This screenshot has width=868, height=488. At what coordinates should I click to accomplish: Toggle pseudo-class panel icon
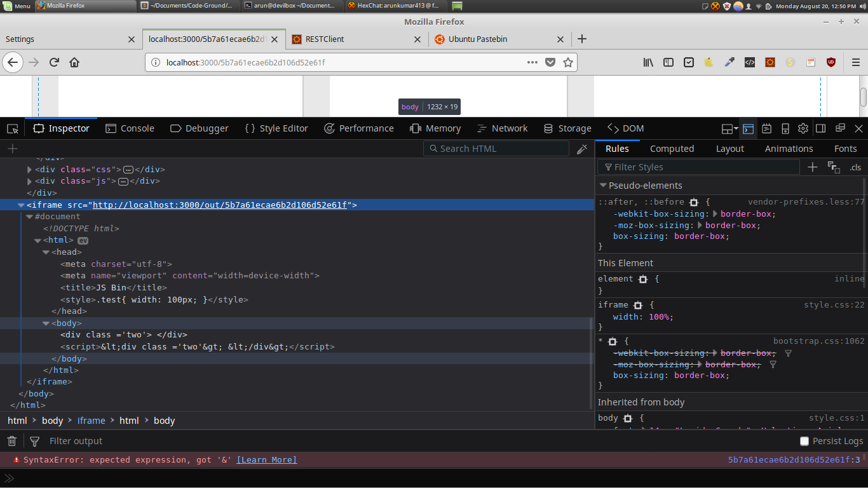pyautogui.click(x=834, y=167)
